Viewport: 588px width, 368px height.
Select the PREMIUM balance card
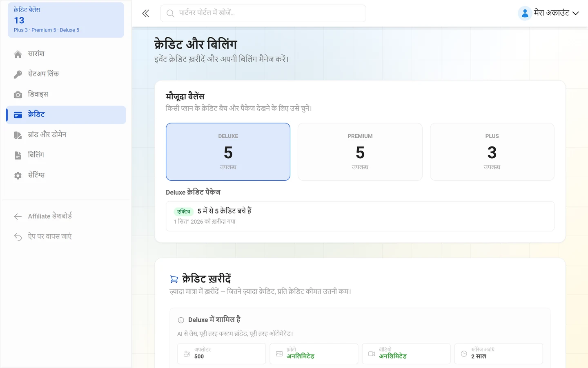[x=360, y=152]
